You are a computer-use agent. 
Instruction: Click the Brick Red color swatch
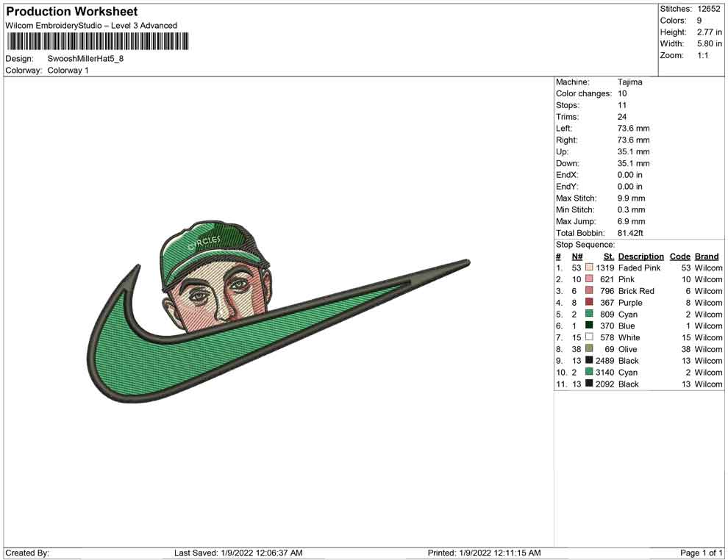(589, 290)
